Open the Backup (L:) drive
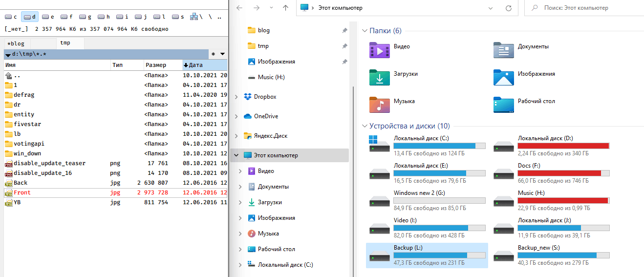The height and width of the screenshot is (277, 644). point(427,255)
